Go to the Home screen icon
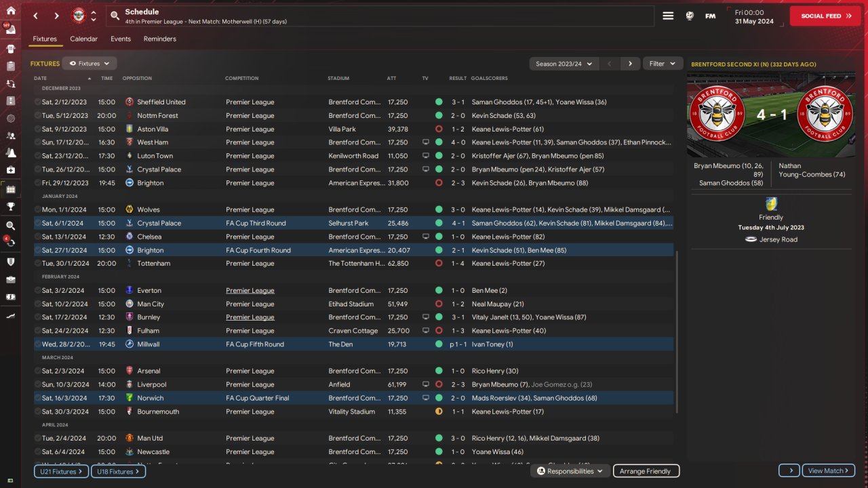 tap(10, 11)
